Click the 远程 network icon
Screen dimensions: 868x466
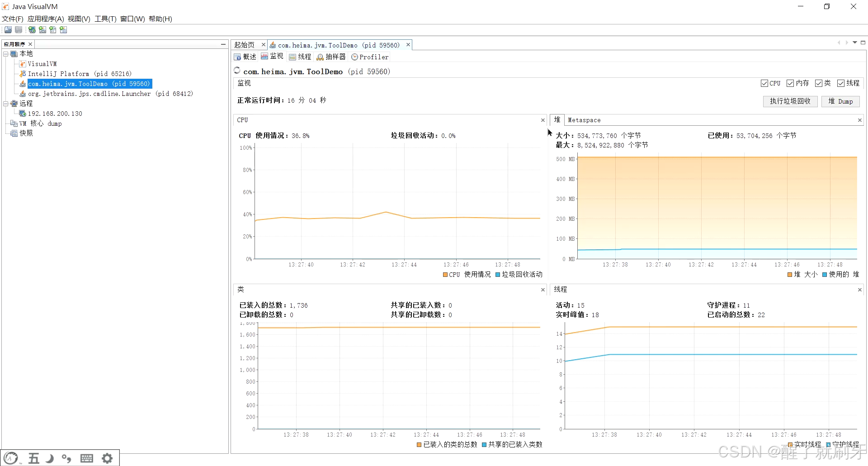point(14,104)
